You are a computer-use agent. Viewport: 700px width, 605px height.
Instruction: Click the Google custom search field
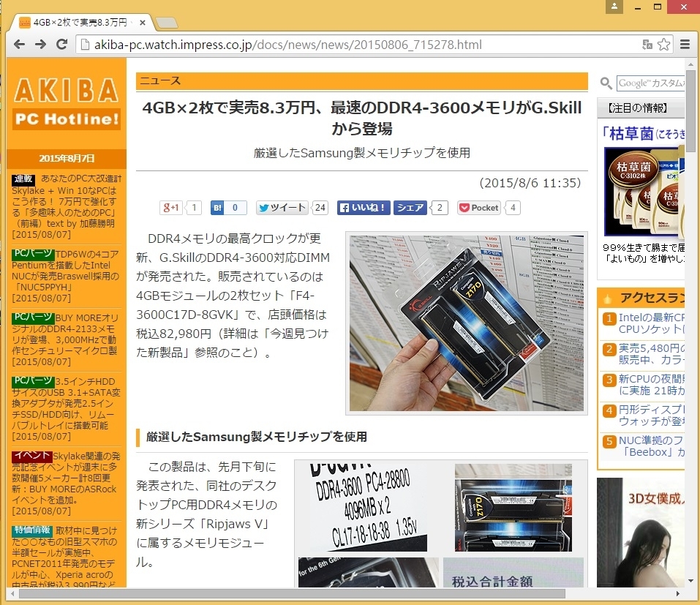tap(651, 83)
